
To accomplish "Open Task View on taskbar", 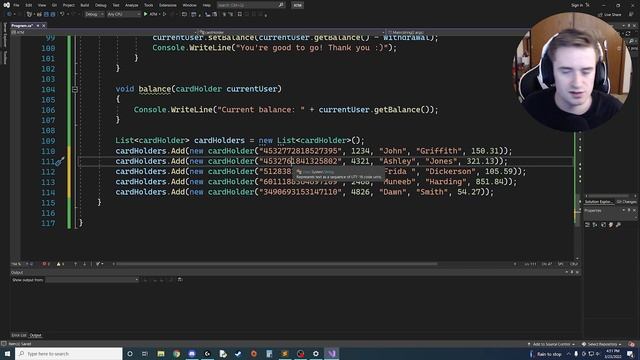I will (145, 353).
